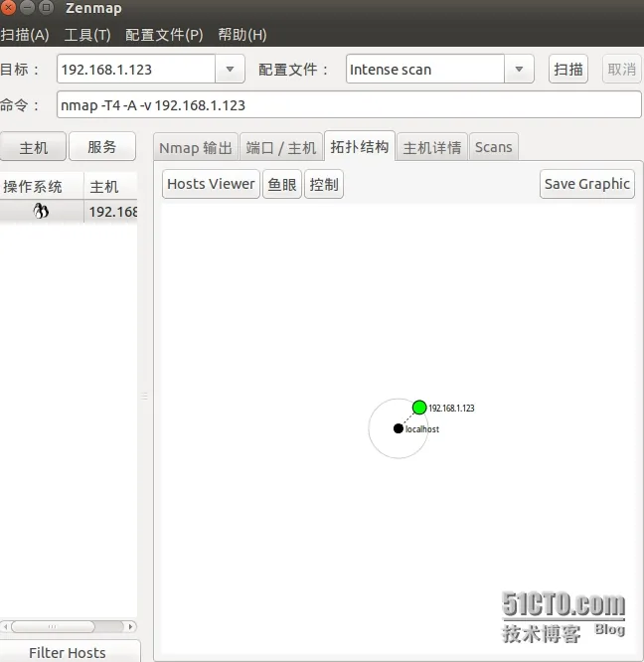Sort by the 主机 column header in host list

pyautogui.click(x=110, y=186)
